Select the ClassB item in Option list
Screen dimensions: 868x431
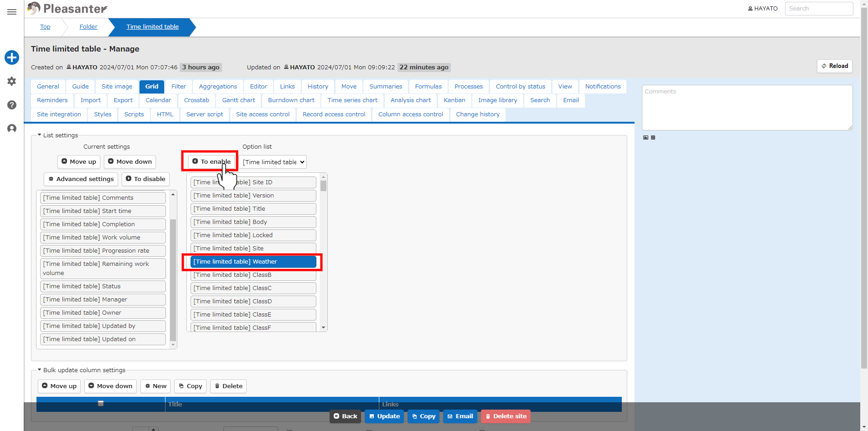(x=253, y=275)
